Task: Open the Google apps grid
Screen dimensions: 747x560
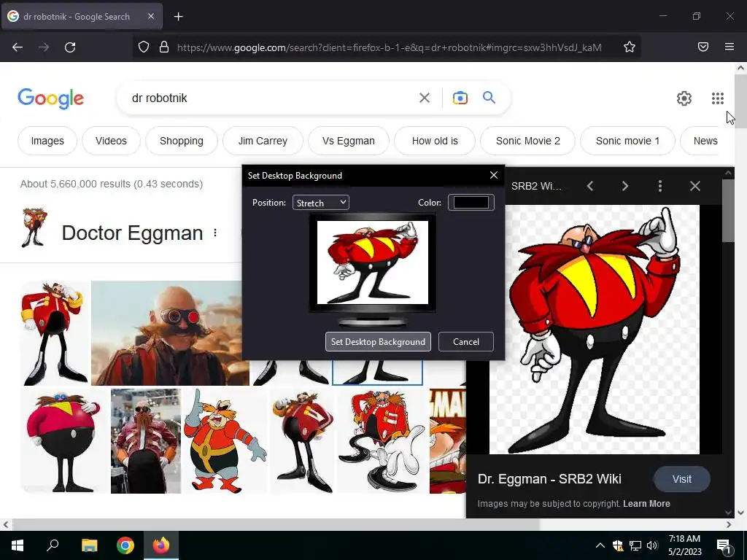Action: (718, 98)
